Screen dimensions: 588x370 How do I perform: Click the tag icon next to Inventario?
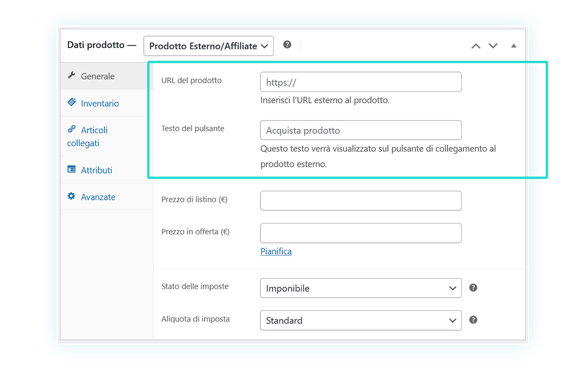pos(71,102)
